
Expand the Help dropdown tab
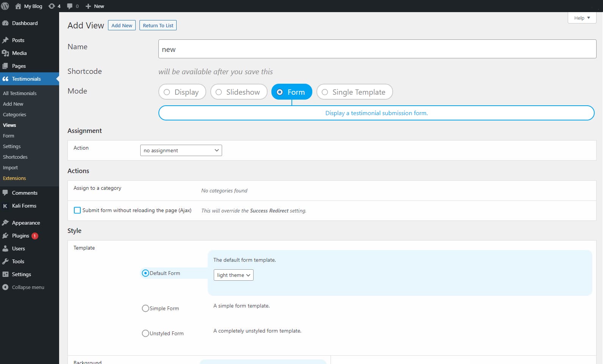(x=582, y=18)
